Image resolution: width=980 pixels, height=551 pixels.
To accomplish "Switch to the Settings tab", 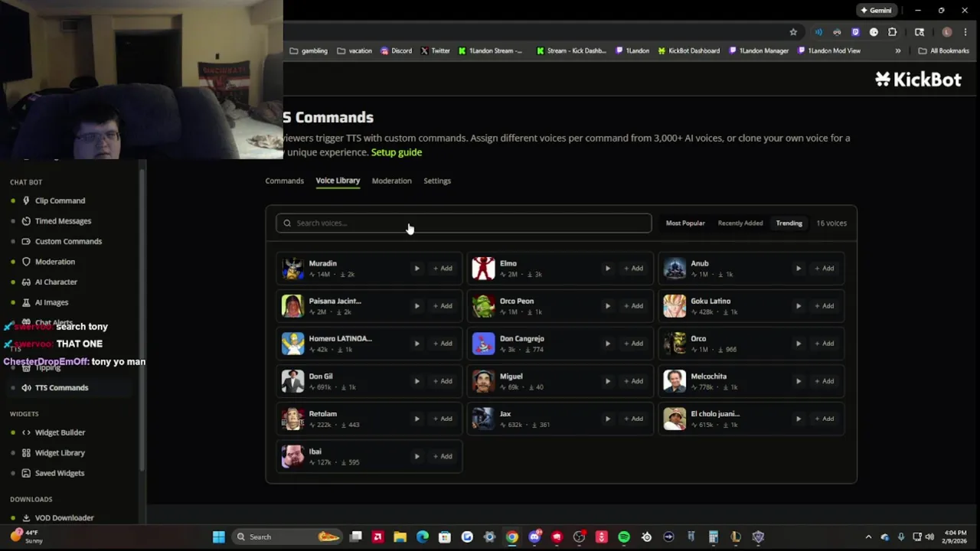I will pos(437,181).
